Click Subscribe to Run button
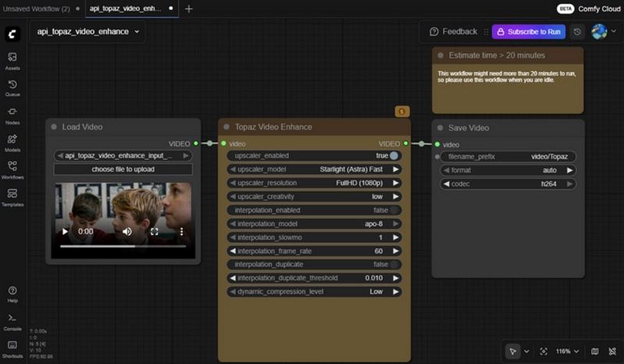The width and height of the screenshot is (624, 364). (529, 32)
